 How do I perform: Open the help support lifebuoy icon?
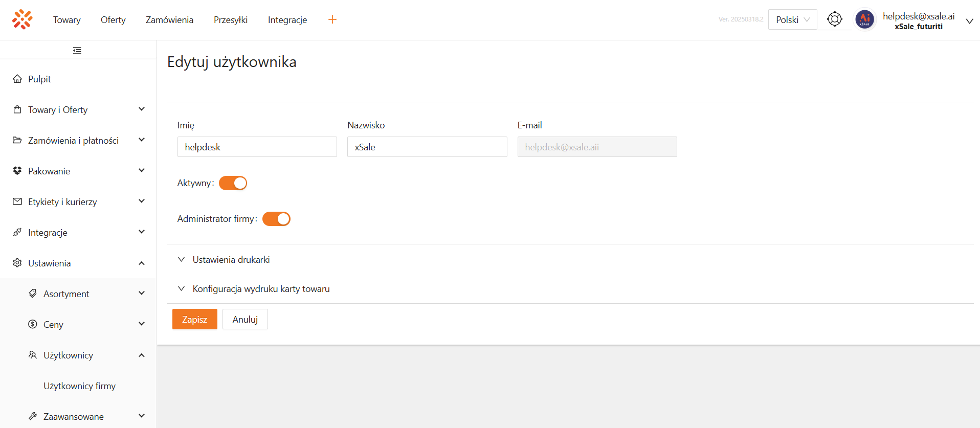click(834, 19)
